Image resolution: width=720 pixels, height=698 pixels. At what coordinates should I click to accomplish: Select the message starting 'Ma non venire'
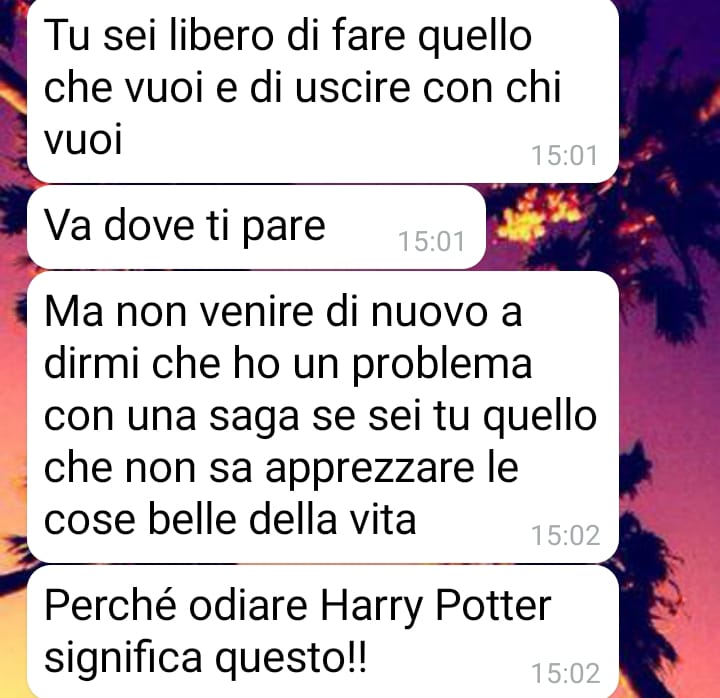(x=323, y=417)
